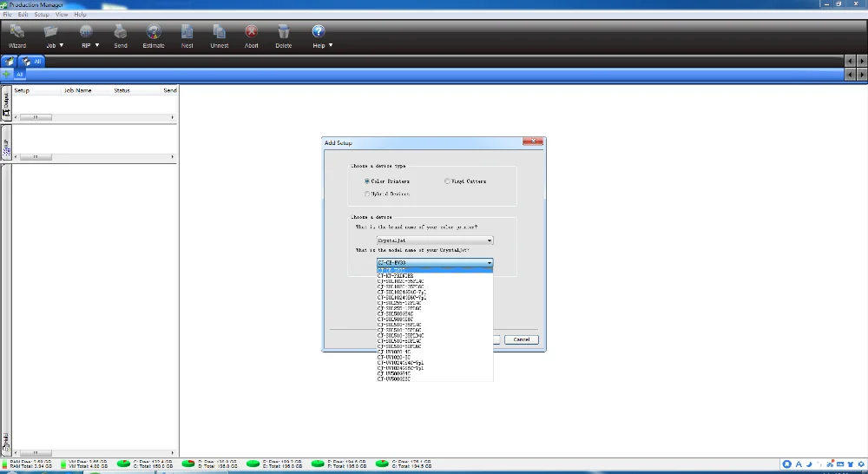Choose the highlighted first model list entry
Image resolution: width=868 pixels, height=474 pixels.
point(435,270)
